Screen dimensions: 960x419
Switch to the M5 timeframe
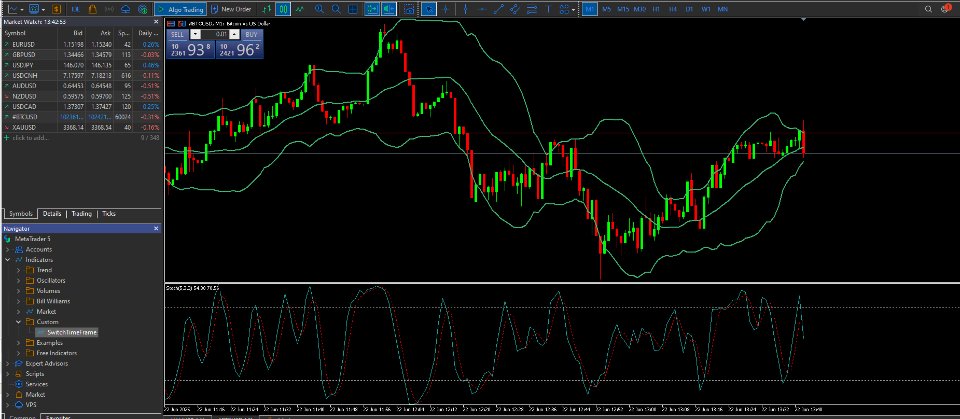point(606,9)
